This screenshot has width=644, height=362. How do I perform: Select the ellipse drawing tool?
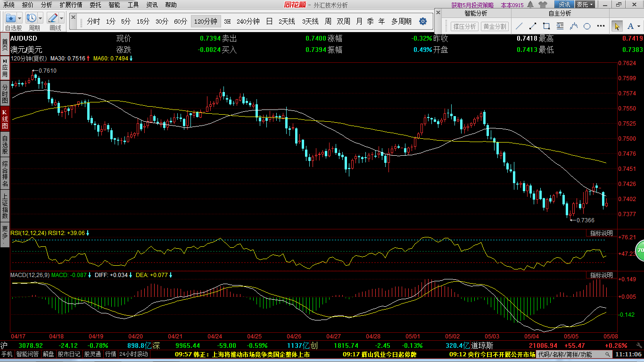[587, 26]
